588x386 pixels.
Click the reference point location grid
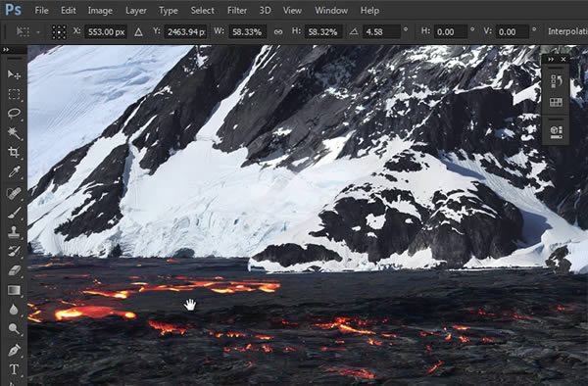(59, 32)
